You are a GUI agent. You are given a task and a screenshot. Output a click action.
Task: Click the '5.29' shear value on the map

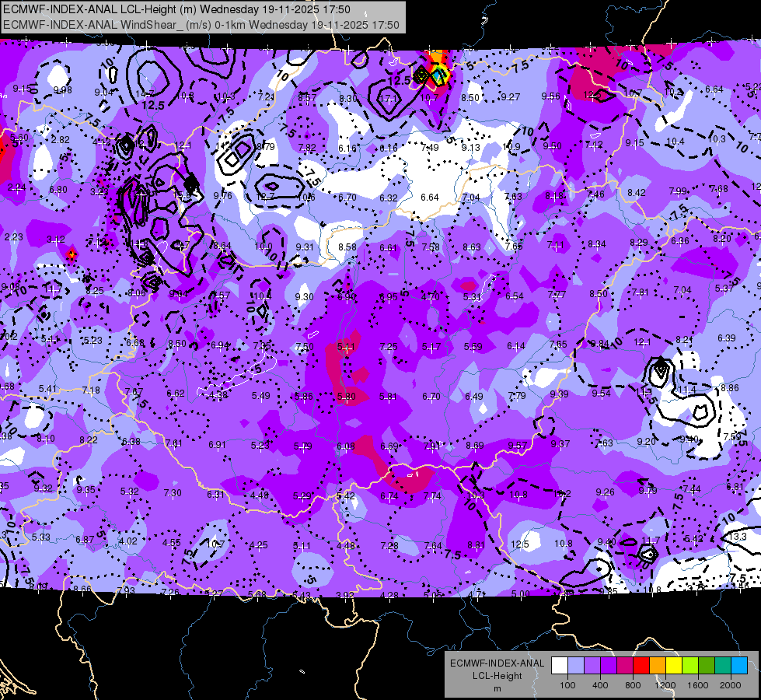(x=302, y=496)
